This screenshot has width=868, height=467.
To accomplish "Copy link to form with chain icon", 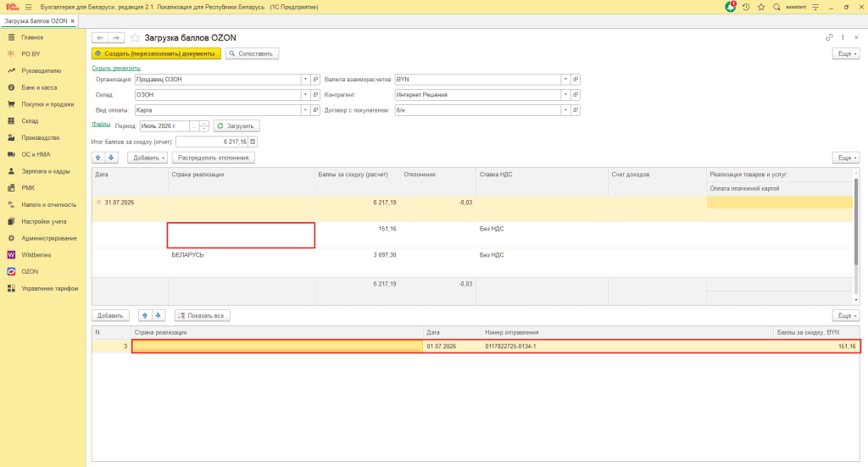I will (x=829, y=37).
